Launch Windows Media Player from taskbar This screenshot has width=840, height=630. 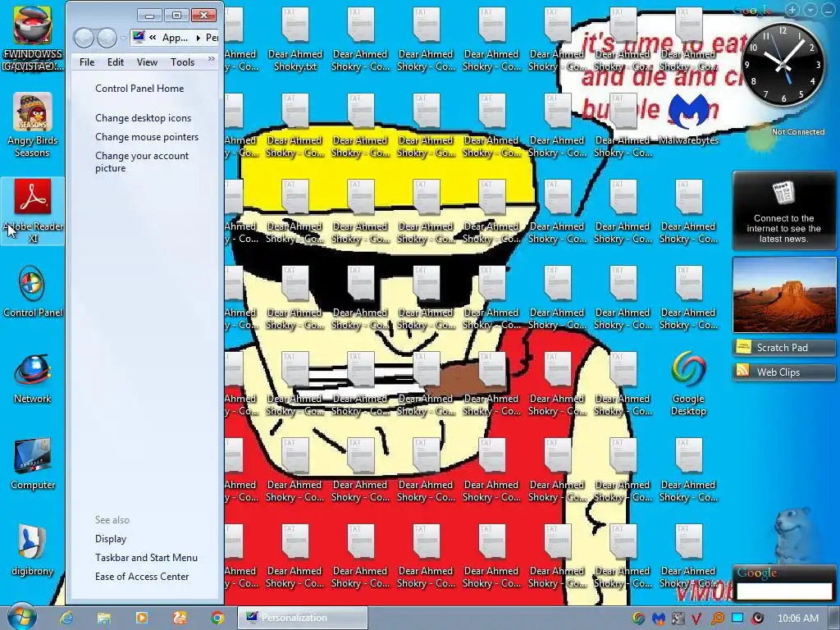[x=141, y=618]
